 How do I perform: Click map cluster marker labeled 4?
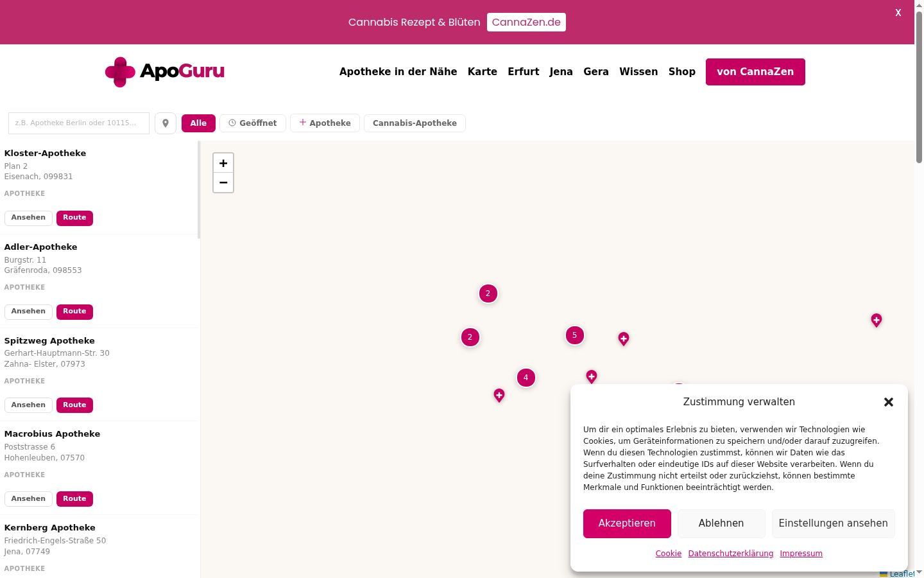tap(526, 378)
